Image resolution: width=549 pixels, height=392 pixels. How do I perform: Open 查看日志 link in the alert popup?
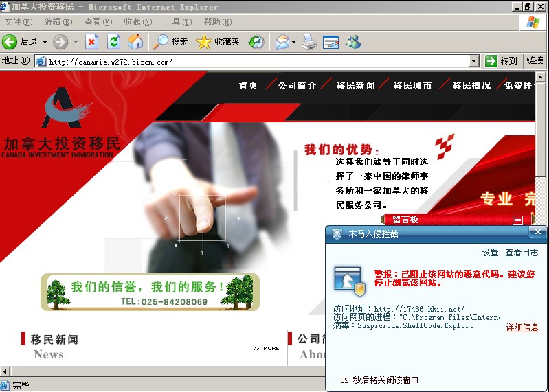(x=522, y=253)
